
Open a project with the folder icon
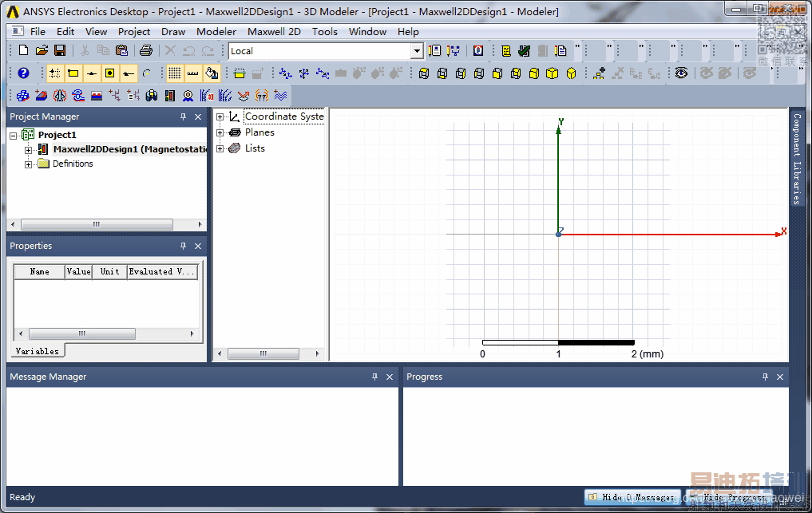[x=42, y=50]
